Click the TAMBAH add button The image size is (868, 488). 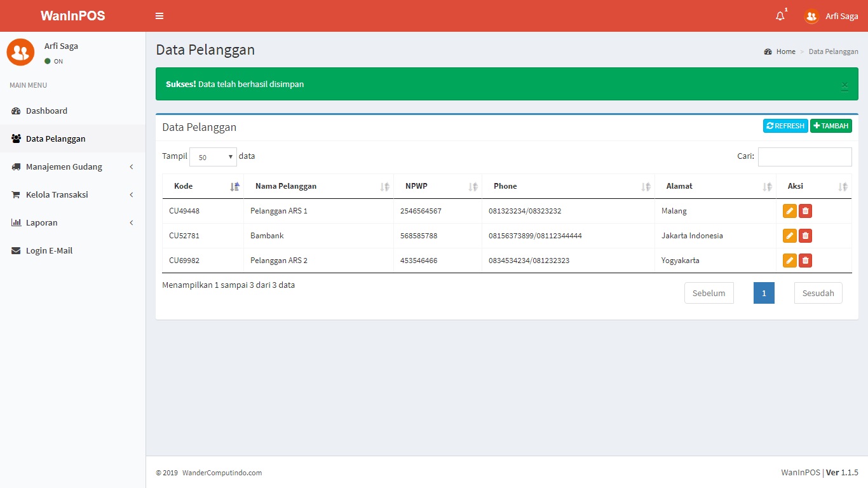coord(831,126)
